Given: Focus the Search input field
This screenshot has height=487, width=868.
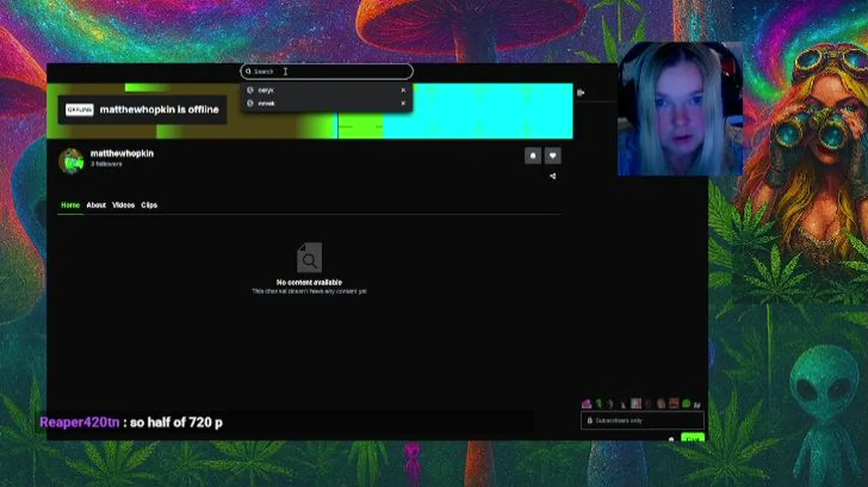Looking at the screenshot, I should click(327, 72).
